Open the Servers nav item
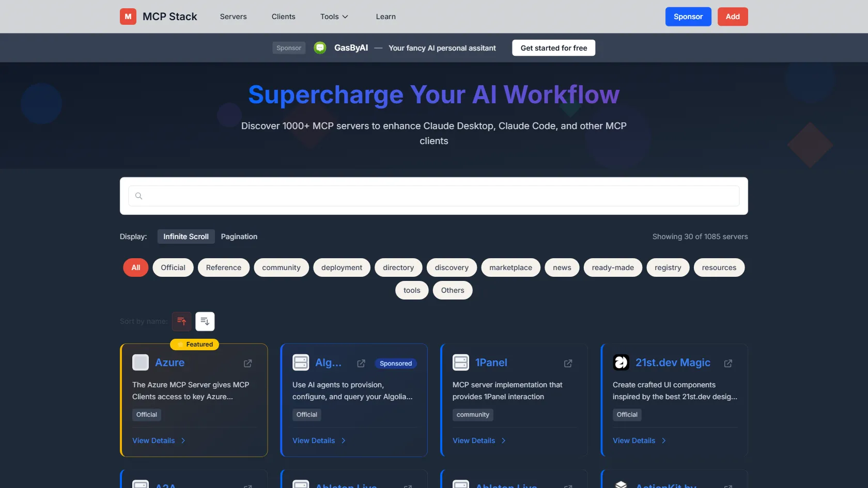868x488 pixels. tap(234, 17)
